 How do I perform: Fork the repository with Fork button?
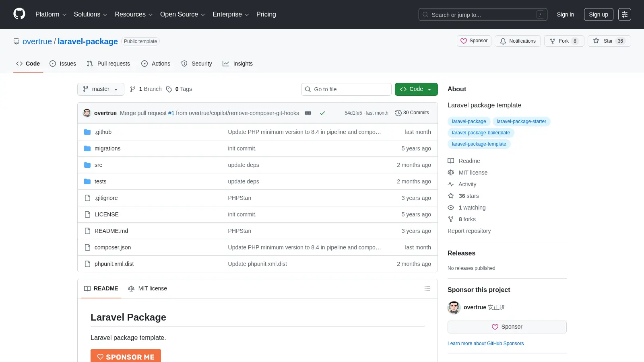pyautogui.click(x=564, y=41)
